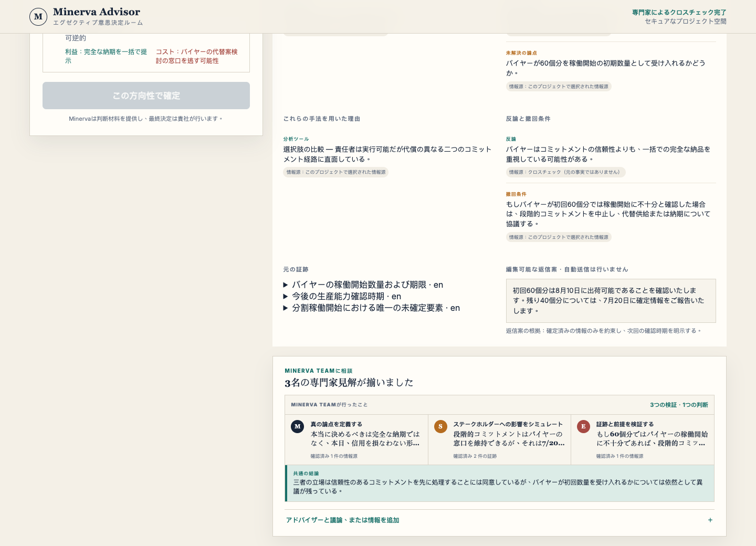
Task: Click 確認済み 1 件の情報源 in the E card
Action: (619, 456)
